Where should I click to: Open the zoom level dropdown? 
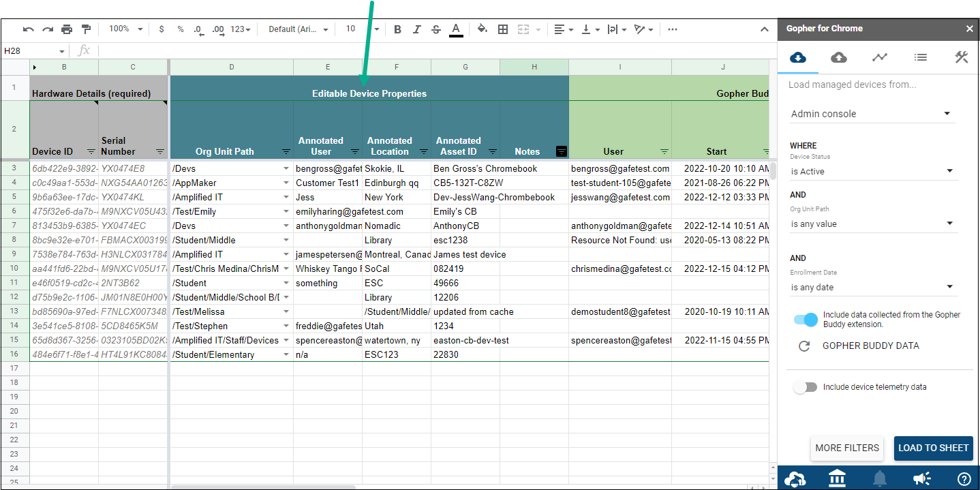point(126,29)
